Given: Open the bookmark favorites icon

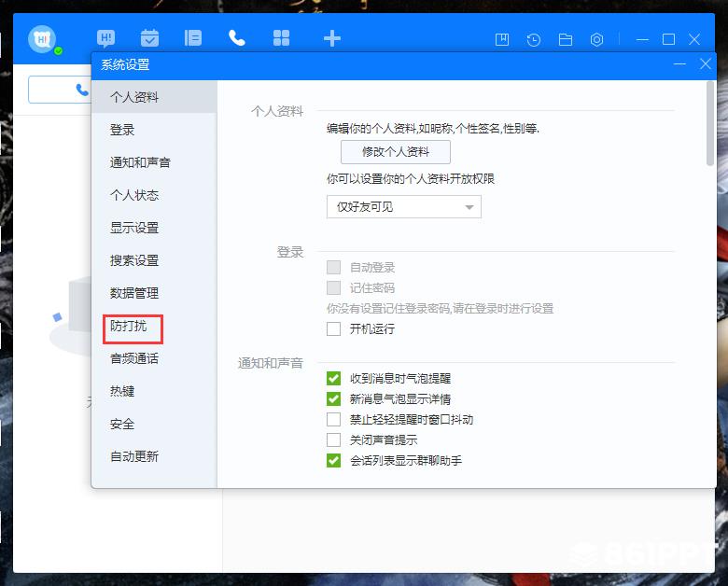Looking at the screenshot, I should (502, 39).
